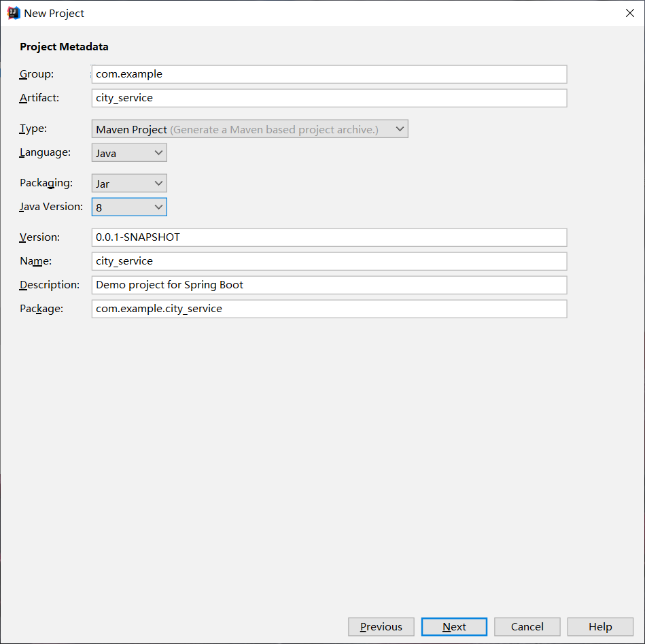
Task: Click the Artifact input field
Action: tap(329, 98)
